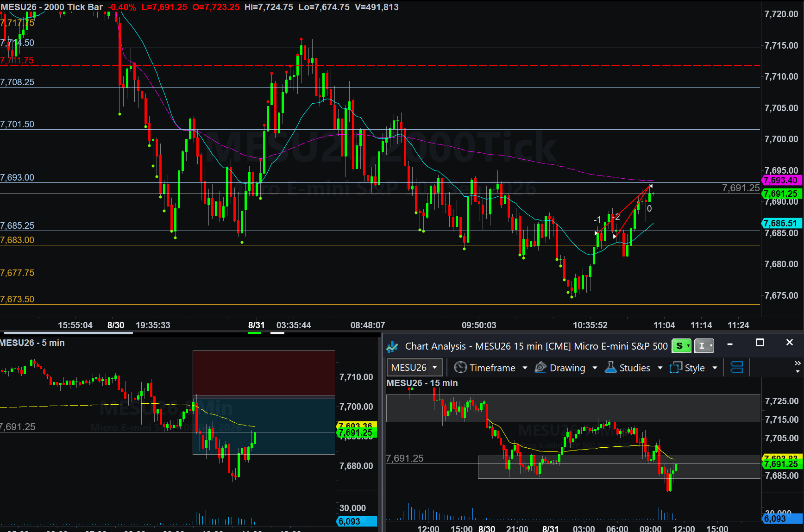The image size is (804, 532).
Task: Open the Drawing menu
Action: coord(567,368)
